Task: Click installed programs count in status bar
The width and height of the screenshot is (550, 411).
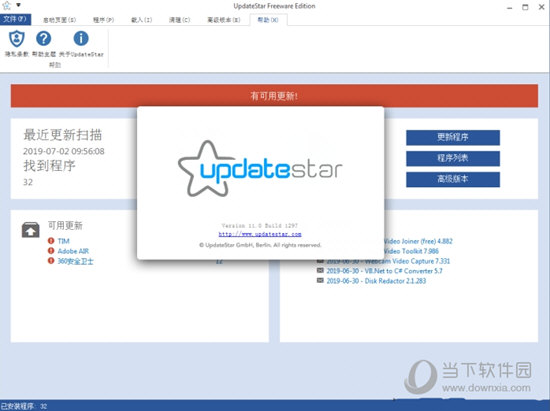Action: click(24, 406)
